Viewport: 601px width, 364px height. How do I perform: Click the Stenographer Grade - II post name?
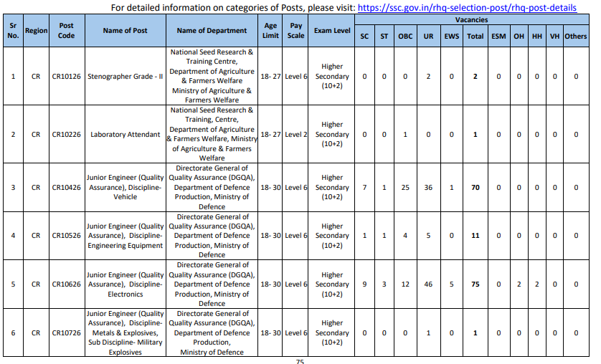(125, 77)
